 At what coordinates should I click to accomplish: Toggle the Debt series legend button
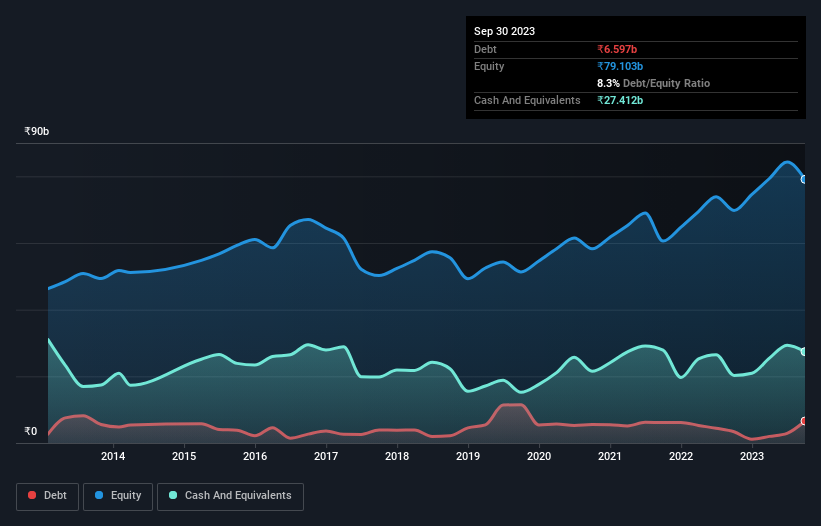tap(48, 496)
